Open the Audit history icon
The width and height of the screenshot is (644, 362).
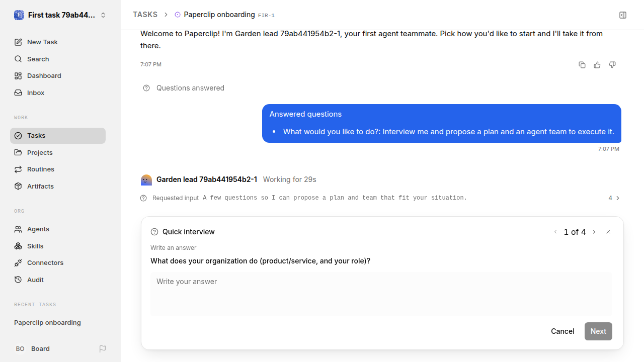point(18,280)
